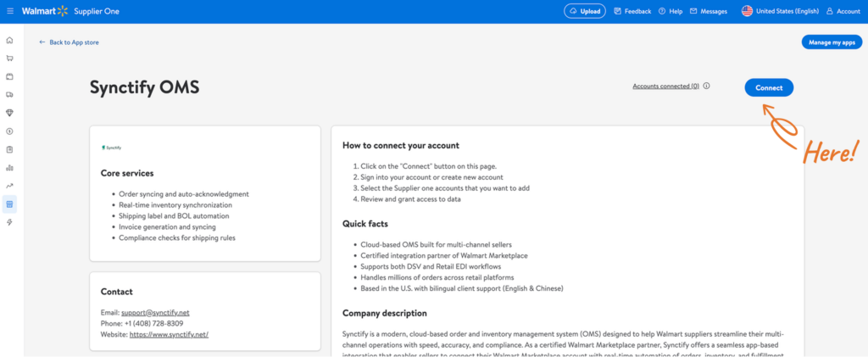The height and width of the screenshot is (357, 868).
Task: Go Back to App store
Action: (x=70, y=42)
